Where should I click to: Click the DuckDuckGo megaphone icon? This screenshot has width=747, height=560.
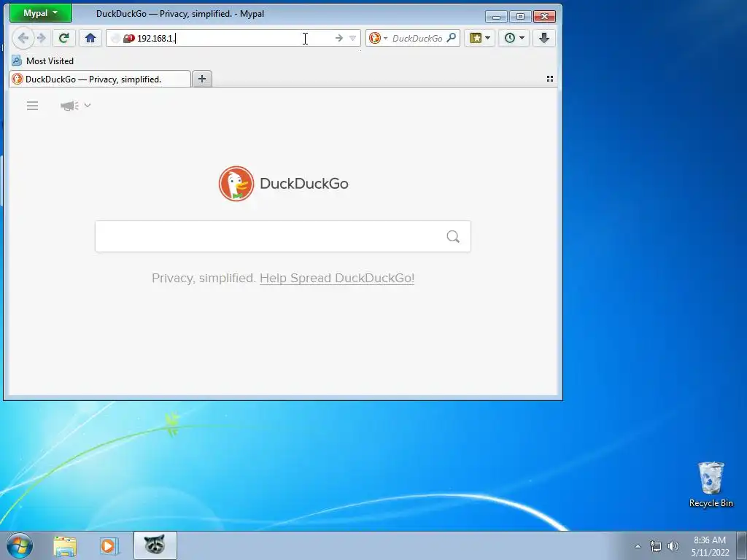coord(69,106)
